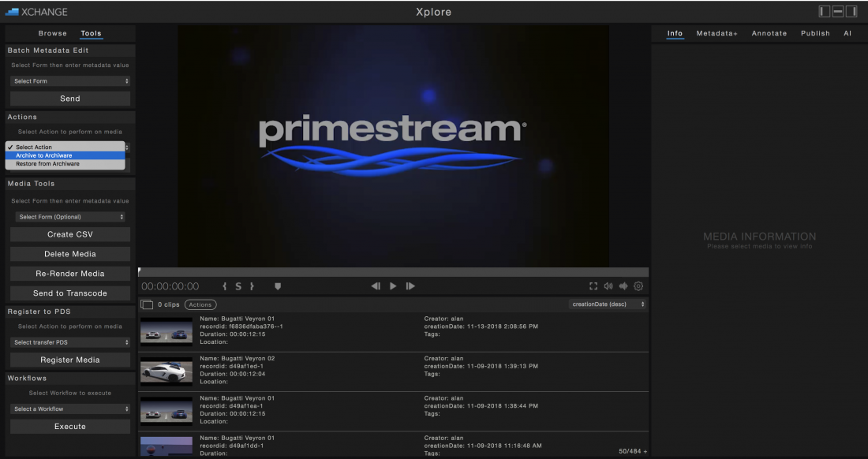Open the Info tab
This screenshot has width=868, height=459.
coord(675,33)
